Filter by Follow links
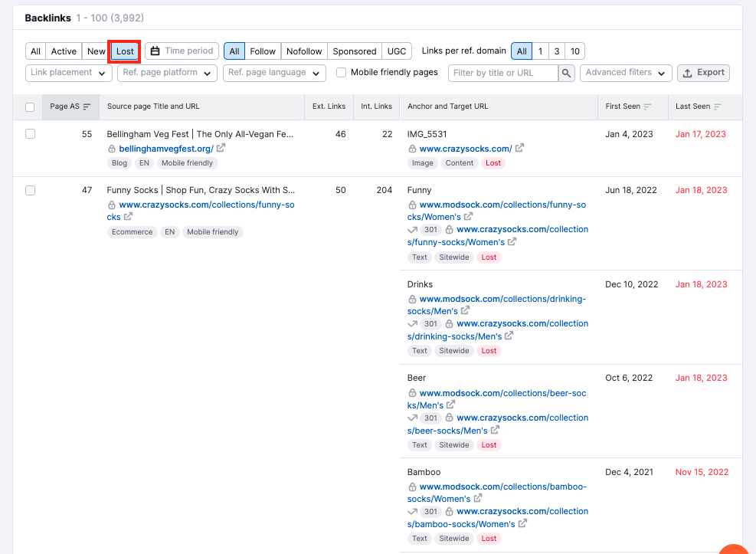756x554 pixels. pos(263,51)
